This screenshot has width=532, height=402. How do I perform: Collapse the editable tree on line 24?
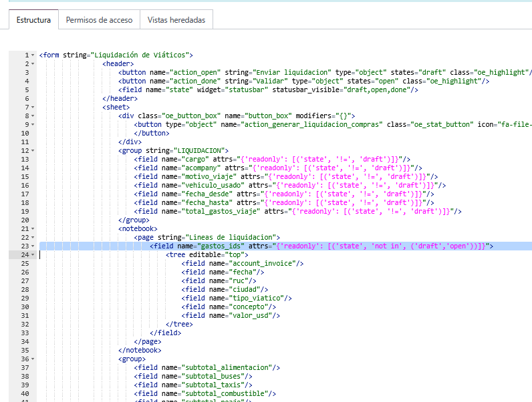point(33,254)
